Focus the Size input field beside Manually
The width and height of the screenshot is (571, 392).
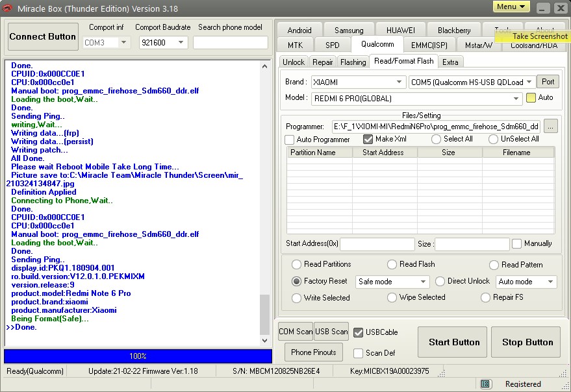click(x=472, y=244)
